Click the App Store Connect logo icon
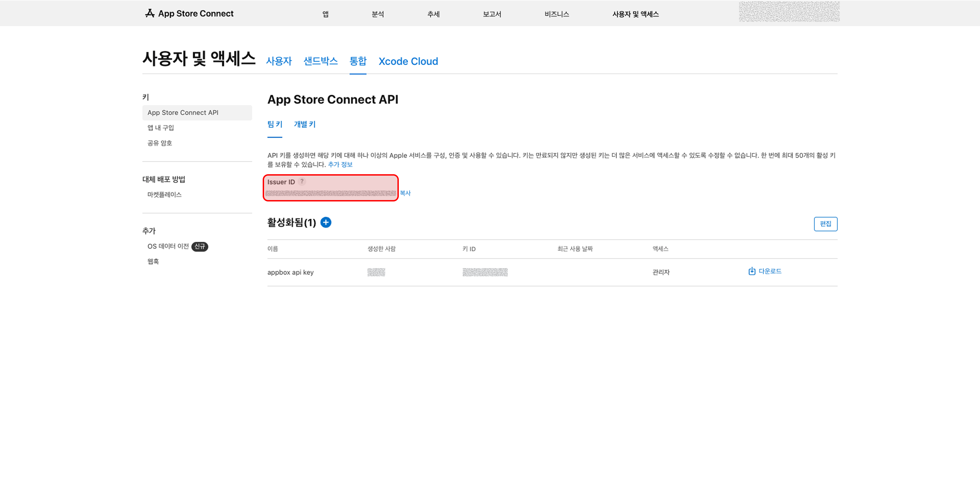The height and width of the screenshot is (490, 980). pos(149,13)
